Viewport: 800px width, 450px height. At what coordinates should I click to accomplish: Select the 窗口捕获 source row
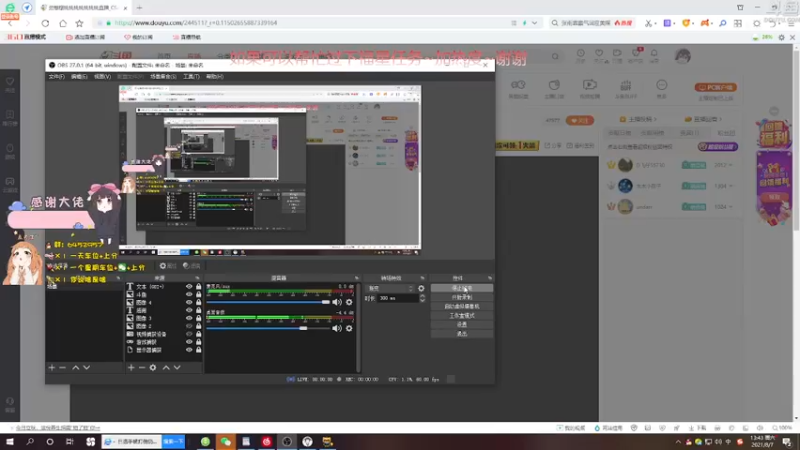(163, 342)
